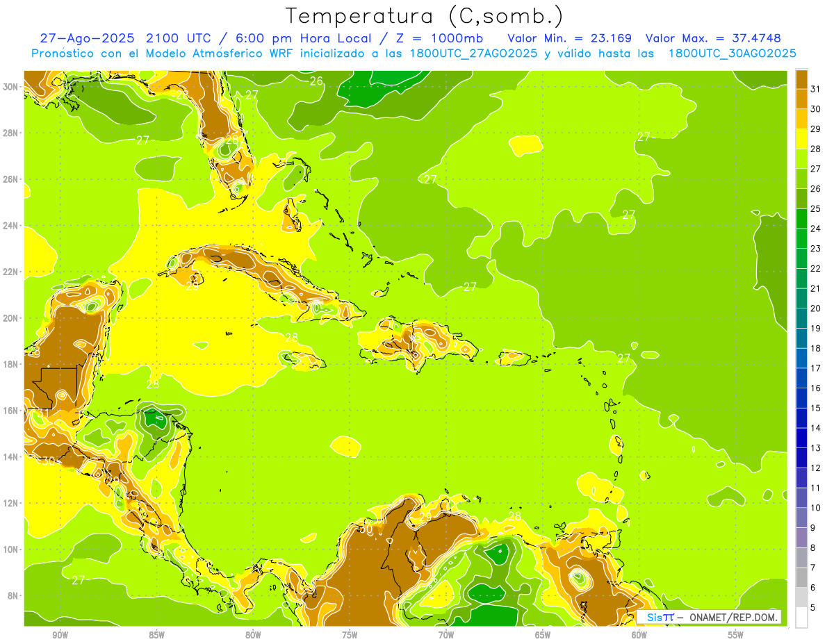The height and width of the screenshot is (644, 834).
Task: Click the "55W" longitude axis label
Action: pyautogui.click(x=736, y=635)
